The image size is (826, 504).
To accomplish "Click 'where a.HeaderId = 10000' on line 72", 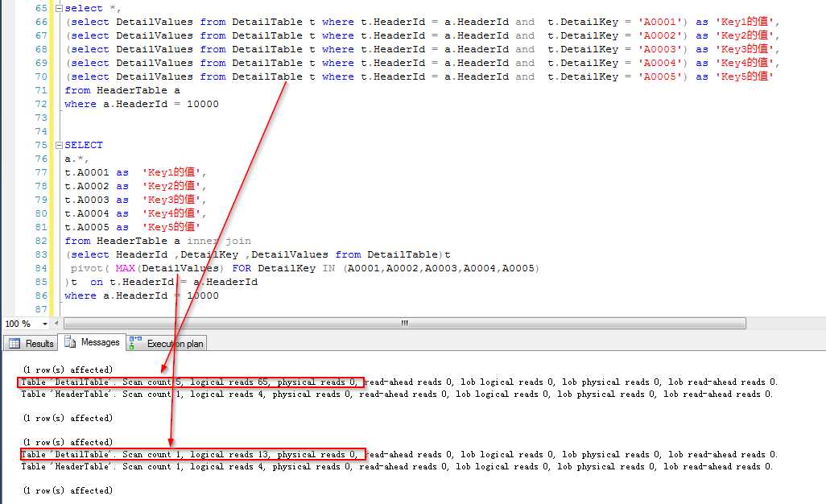I will pos(141,105).
